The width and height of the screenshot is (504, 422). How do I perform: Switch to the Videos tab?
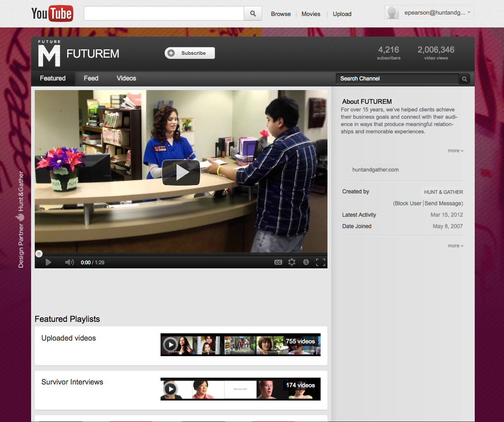[126, 79]
